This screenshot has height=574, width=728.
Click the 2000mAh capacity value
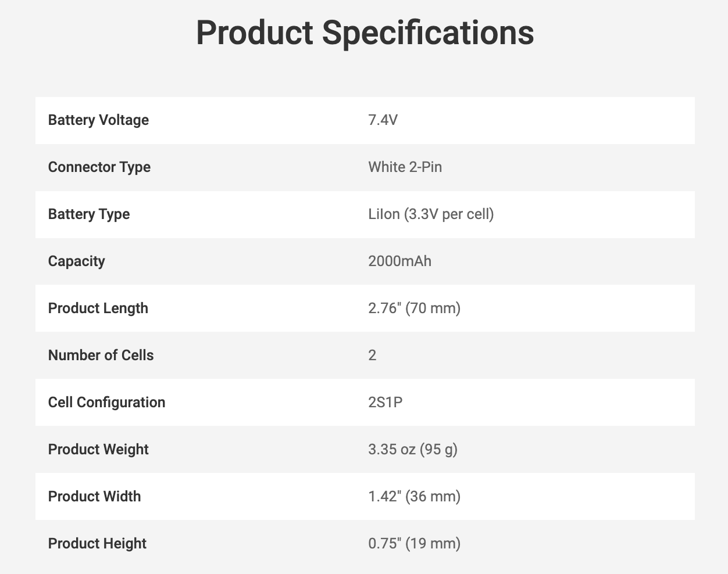pos(399,261)
